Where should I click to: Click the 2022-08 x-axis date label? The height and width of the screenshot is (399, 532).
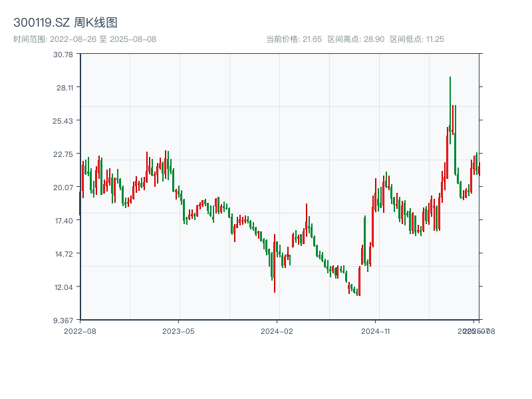(x=80, y=331)
